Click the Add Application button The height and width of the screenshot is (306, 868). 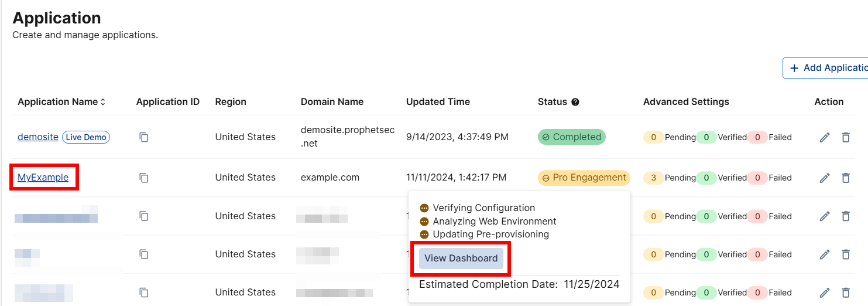click(827, 68)
